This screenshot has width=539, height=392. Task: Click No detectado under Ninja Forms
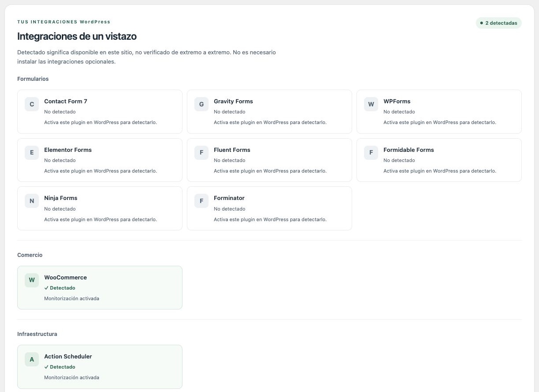(x=60, y=209)
